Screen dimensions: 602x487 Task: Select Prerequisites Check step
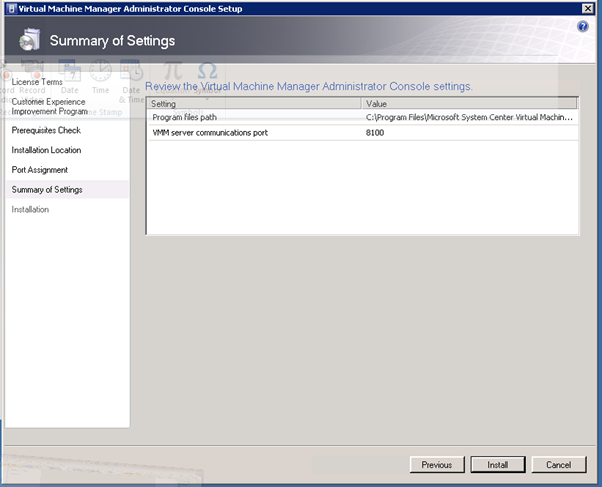coord(46,130)
